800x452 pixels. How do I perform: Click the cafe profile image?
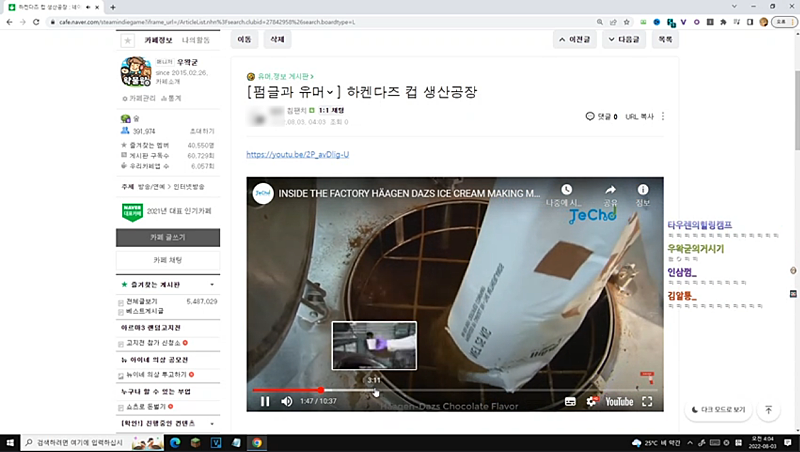[136, 71]
